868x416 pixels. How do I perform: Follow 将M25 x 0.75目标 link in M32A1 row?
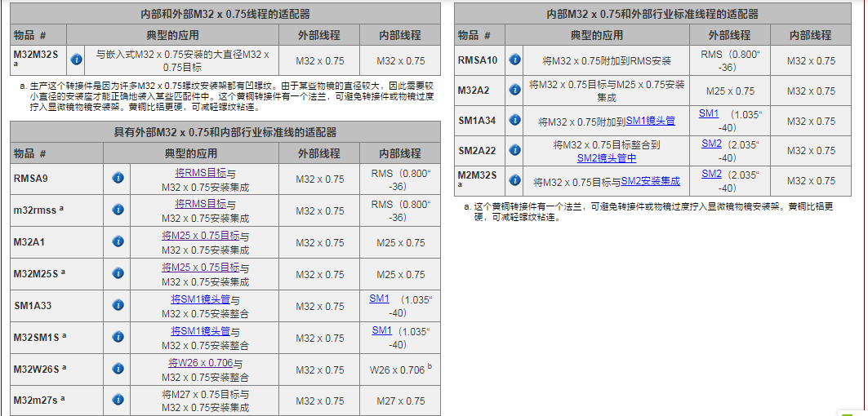coord(201,236)
